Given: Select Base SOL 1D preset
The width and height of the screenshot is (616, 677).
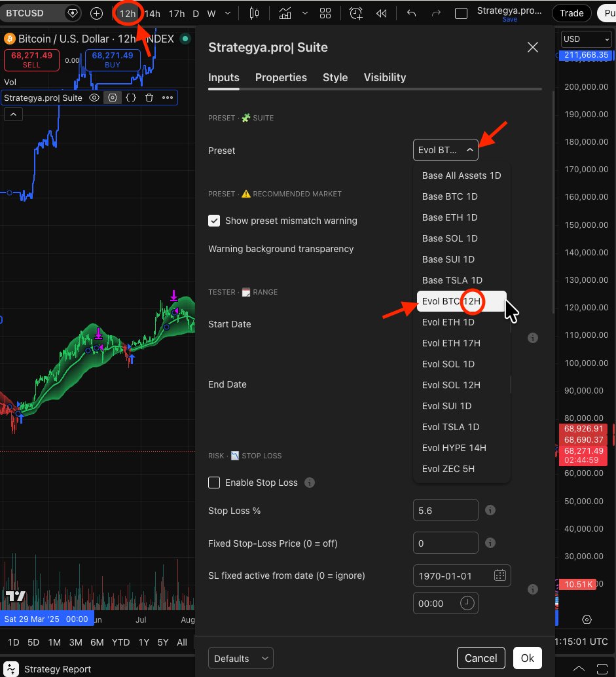Looking at the screenshot, I should tap(462, 238).
